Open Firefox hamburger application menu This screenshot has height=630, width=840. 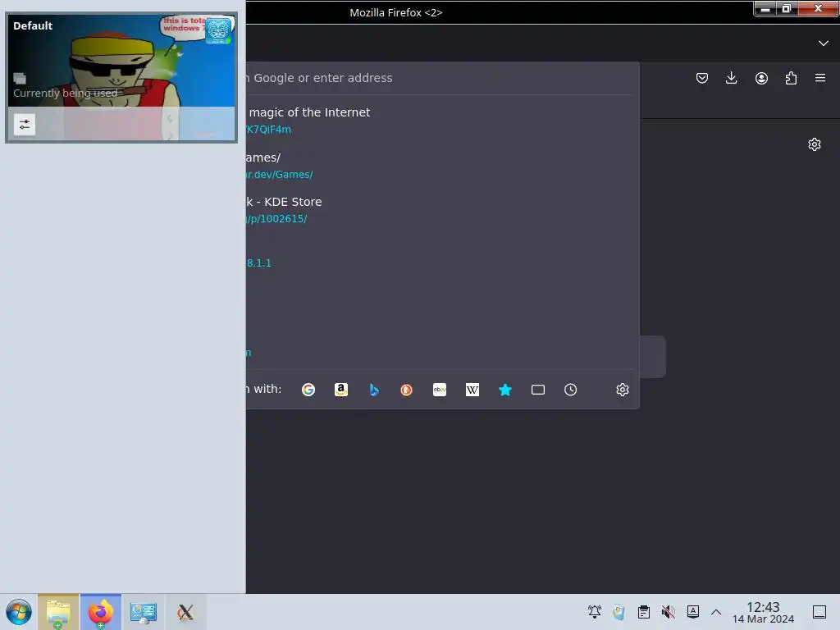(x=820, y=78)
